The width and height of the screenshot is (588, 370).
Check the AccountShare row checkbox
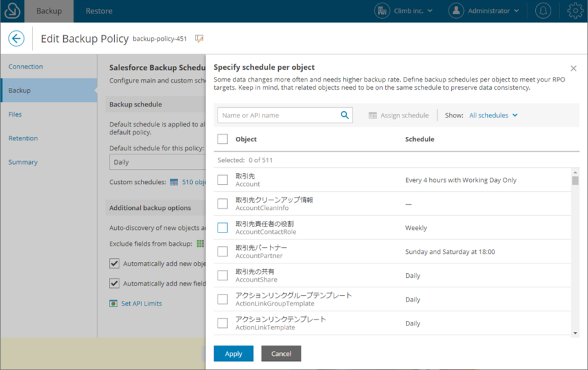(223, 276)
